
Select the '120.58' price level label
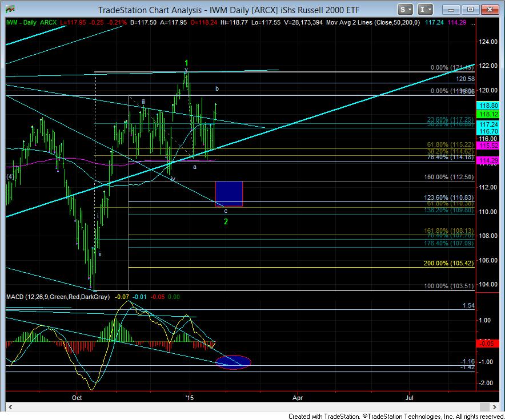tap(465, 79)
